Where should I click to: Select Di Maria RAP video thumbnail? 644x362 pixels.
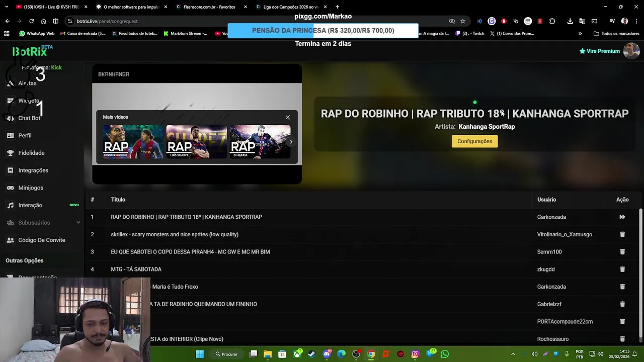coord(260,142)
